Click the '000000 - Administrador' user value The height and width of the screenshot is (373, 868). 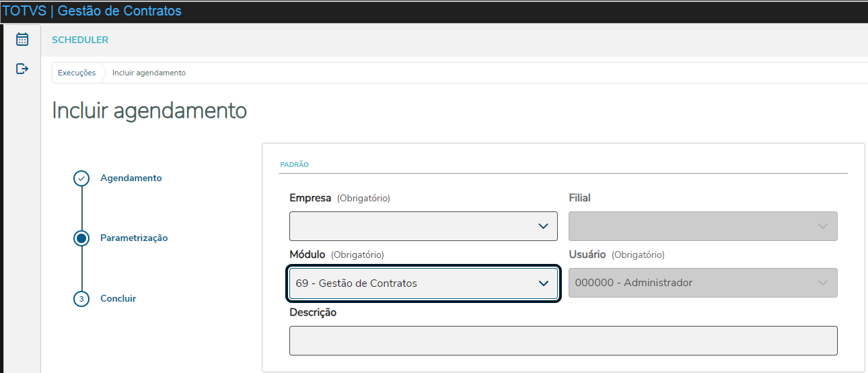coord(633,283)
